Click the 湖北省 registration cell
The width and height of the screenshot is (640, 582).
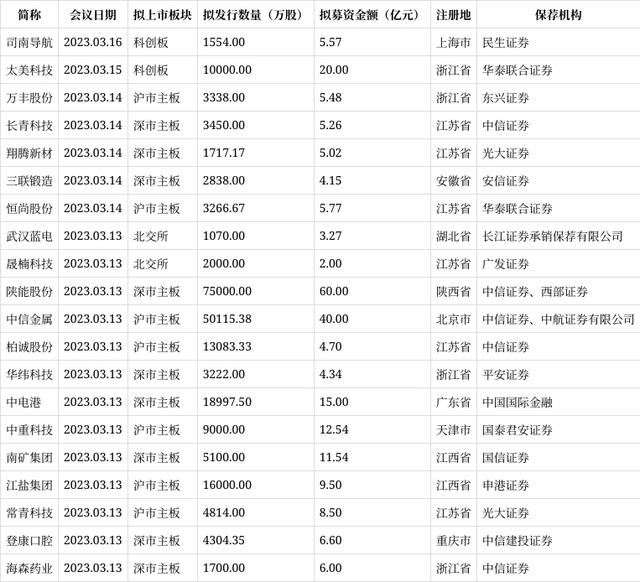[x=453, y=236]
